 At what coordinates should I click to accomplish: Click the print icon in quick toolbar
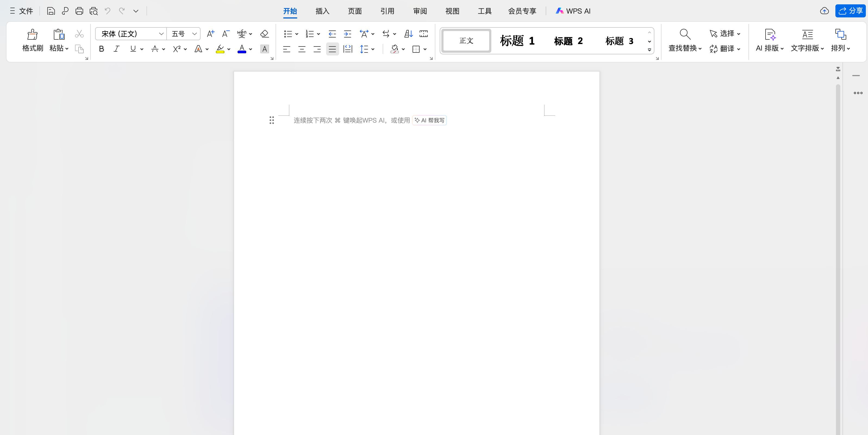[x=79, y=11]
